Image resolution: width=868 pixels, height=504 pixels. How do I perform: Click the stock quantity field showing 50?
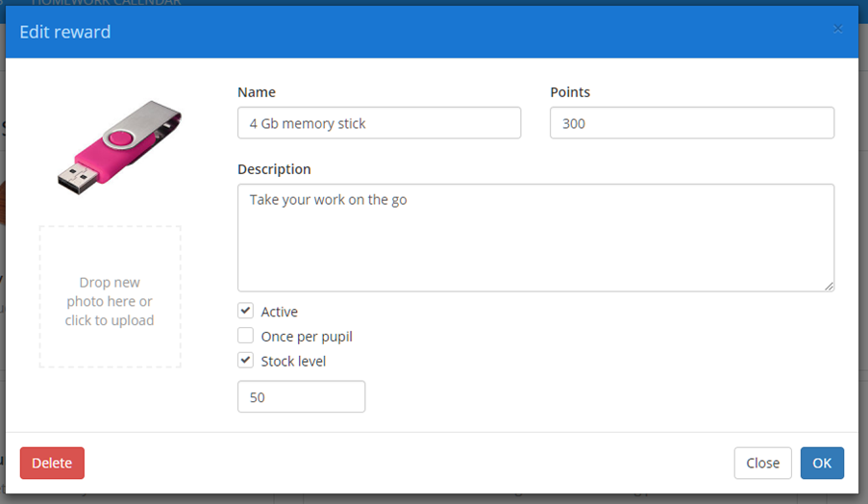coord(301,397)
